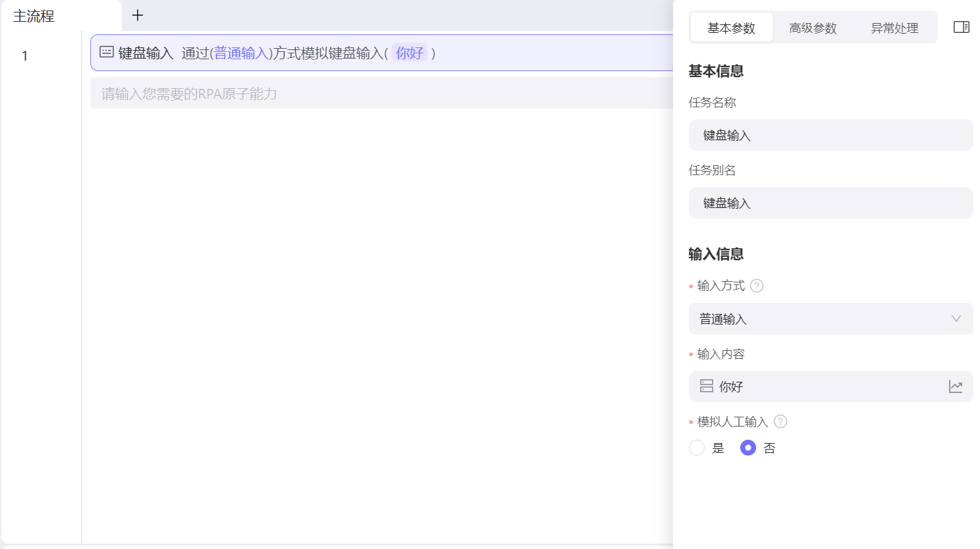Click the 任务名称 input field
The width and height of the screenshot is (980, 549).
(830, 135)
